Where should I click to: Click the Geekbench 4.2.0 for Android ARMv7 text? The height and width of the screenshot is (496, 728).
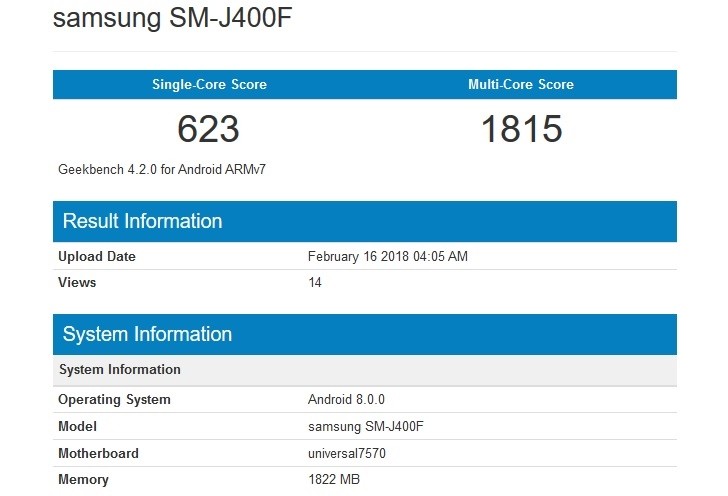click(162, 170)
